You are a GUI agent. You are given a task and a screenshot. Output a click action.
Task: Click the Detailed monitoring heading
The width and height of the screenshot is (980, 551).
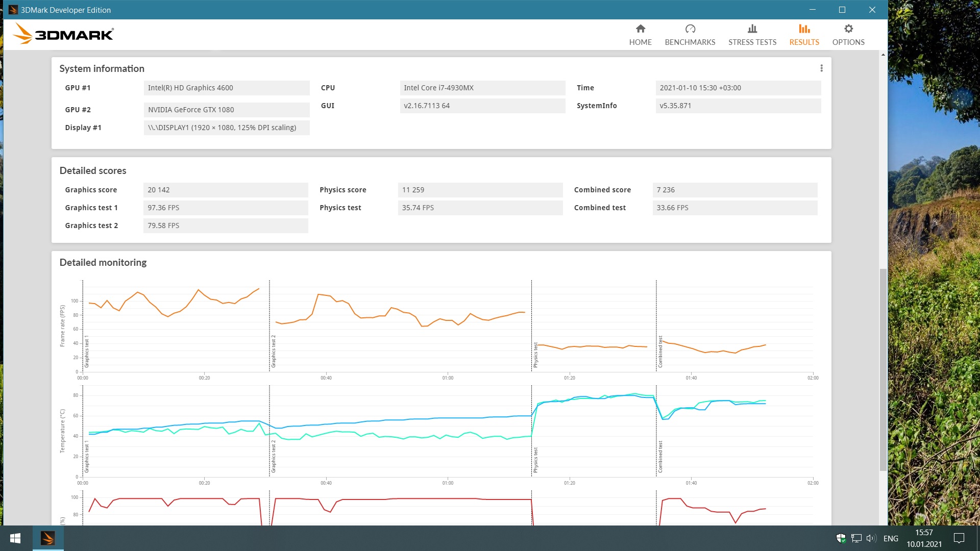[103, 262]
